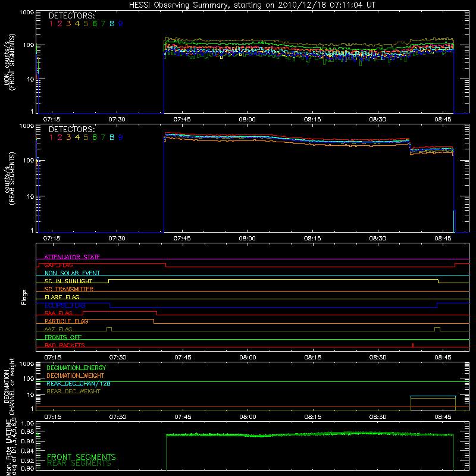Select the SC_TRANSMITTER flag label
476x476 pixels.
[x=69, y=289]
